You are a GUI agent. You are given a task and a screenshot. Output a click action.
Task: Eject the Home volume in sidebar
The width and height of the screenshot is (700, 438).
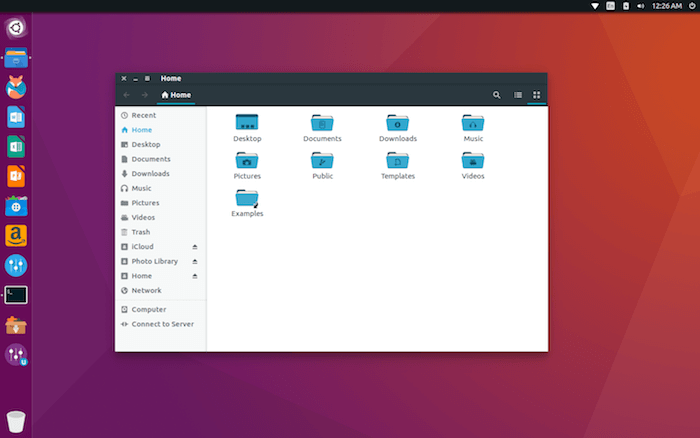(x=195, y=276)
